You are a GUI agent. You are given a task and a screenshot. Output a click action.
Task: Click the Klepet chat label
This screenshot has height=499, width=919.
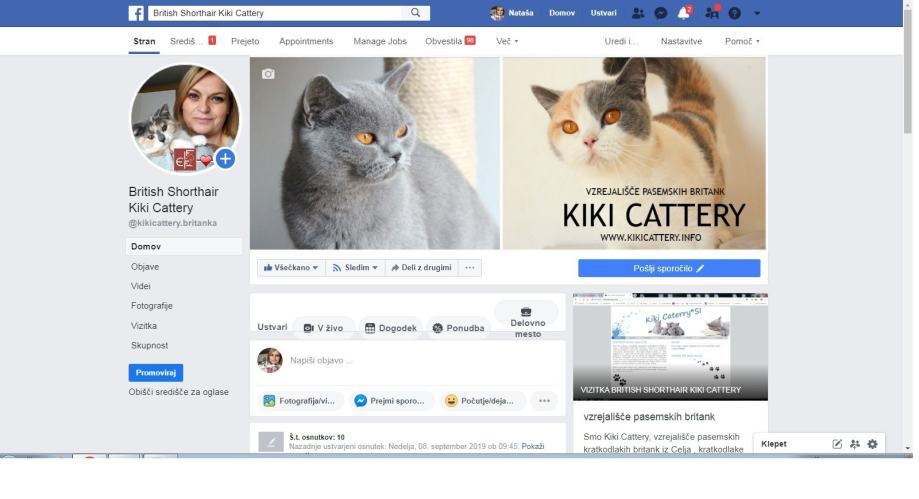pos(774,444)
